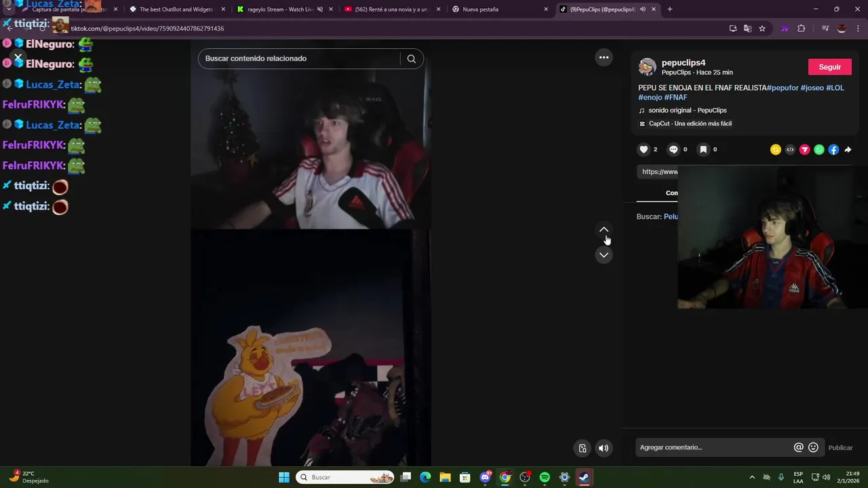
Task: Open Steam from the taskbar
Action: (x=584, y=477)
